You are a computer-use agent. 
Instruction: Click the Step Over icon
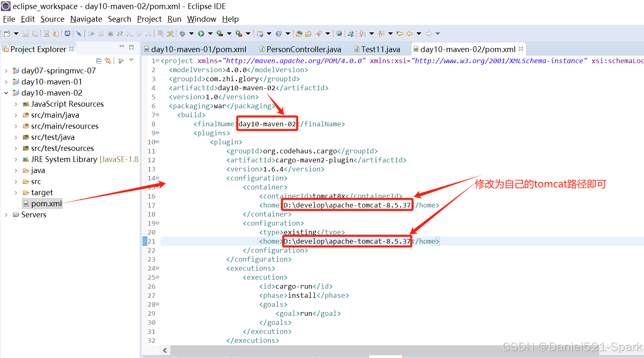[x=139, y=34]
